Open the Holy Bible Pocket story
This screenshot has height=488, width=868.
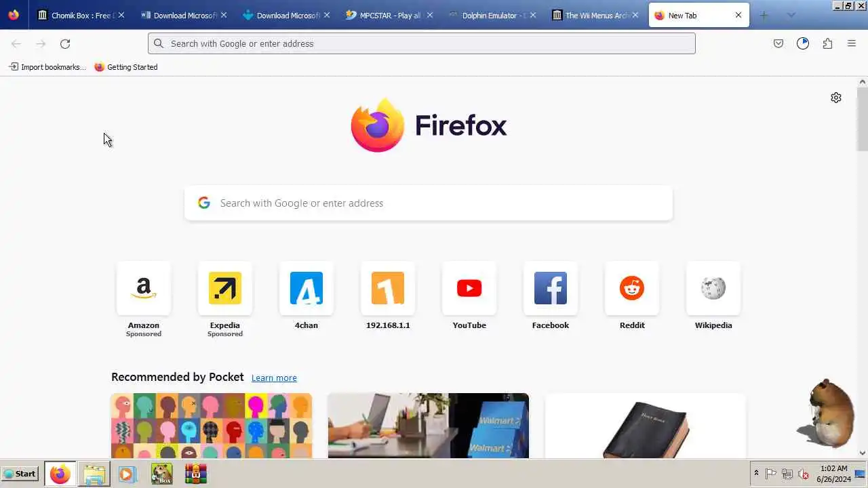tap(646, 426)
